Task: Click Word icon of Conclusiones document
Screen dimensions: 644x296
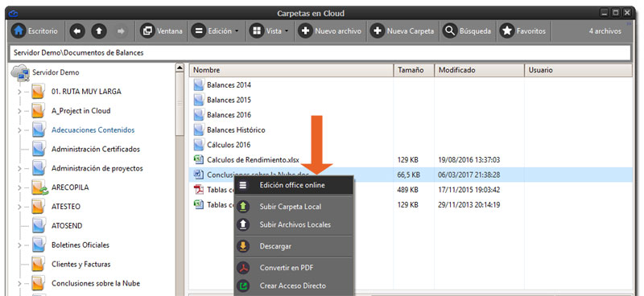Action: pyautogui.click(x=198, y=175)
